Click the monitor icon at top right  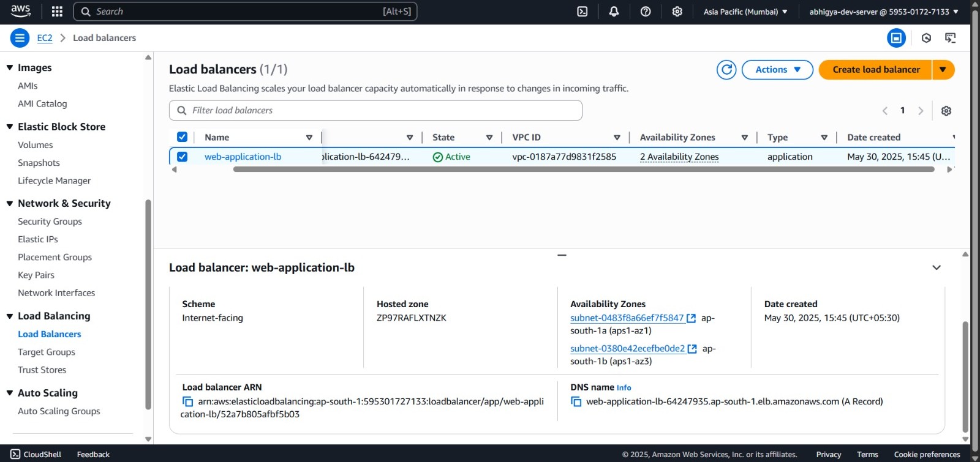[x=951, y=38]
